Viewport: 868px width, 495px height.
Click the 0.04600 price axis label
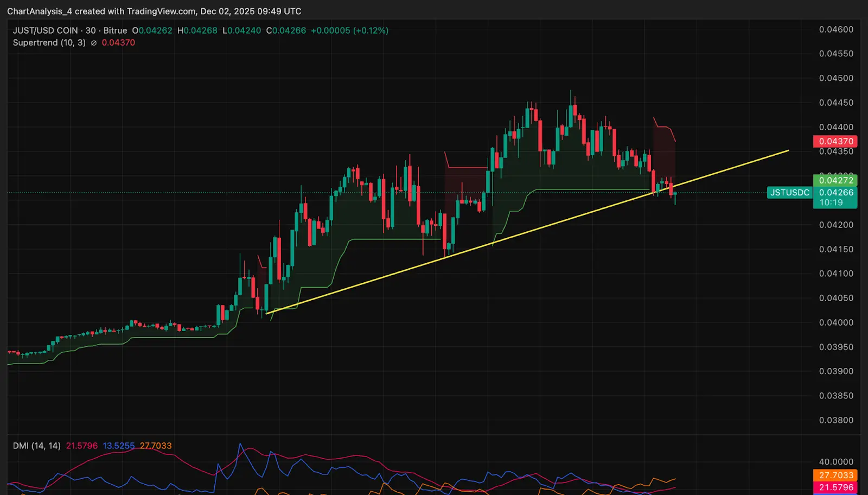coord(836,29)
